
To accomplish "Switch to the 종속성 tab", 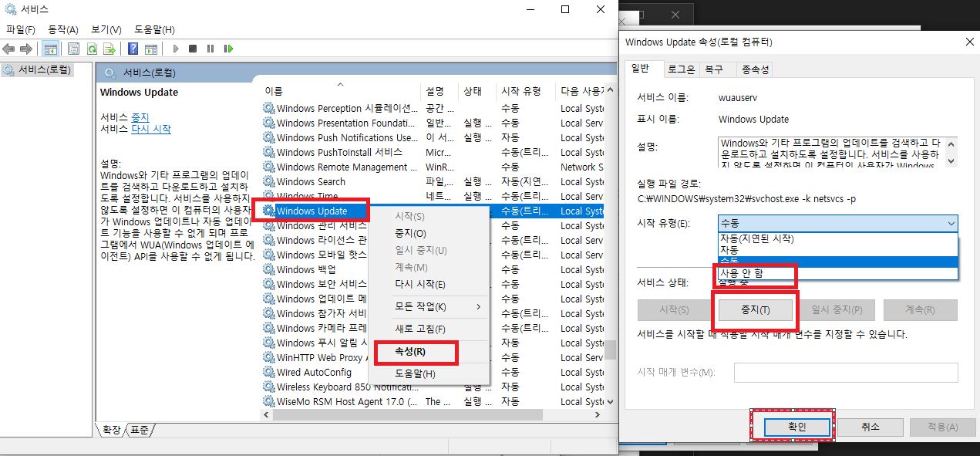I will [x=756, y=69].
